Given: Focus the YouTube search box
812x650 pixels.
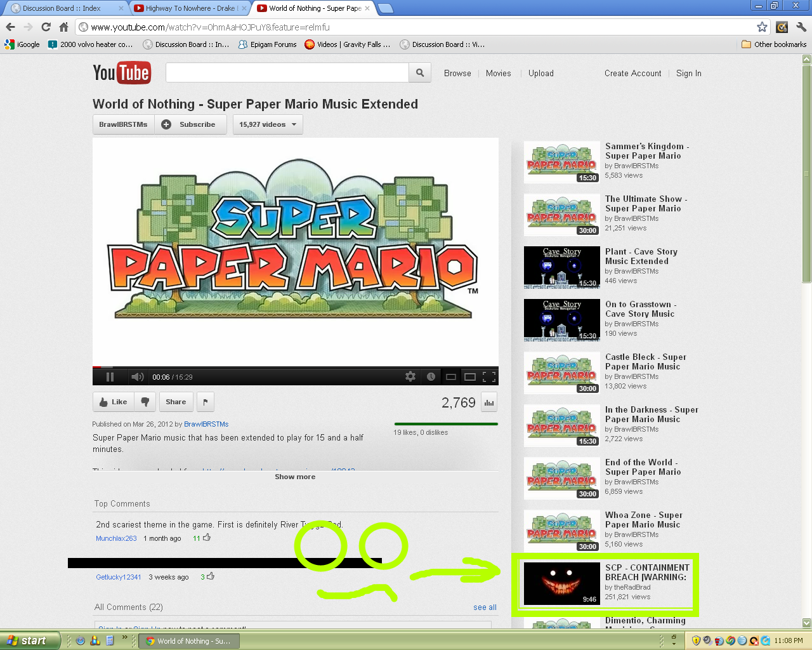Looking at the screenshot, I should click(287, 73).
